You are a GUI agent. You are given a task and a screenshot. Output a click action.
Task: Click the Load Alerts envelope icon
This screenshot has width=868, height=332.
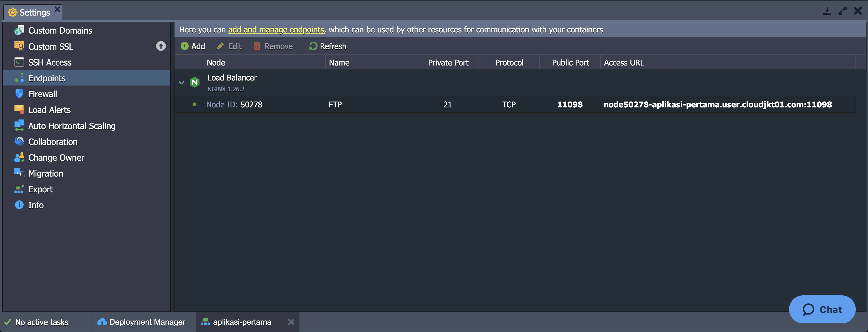19,109
